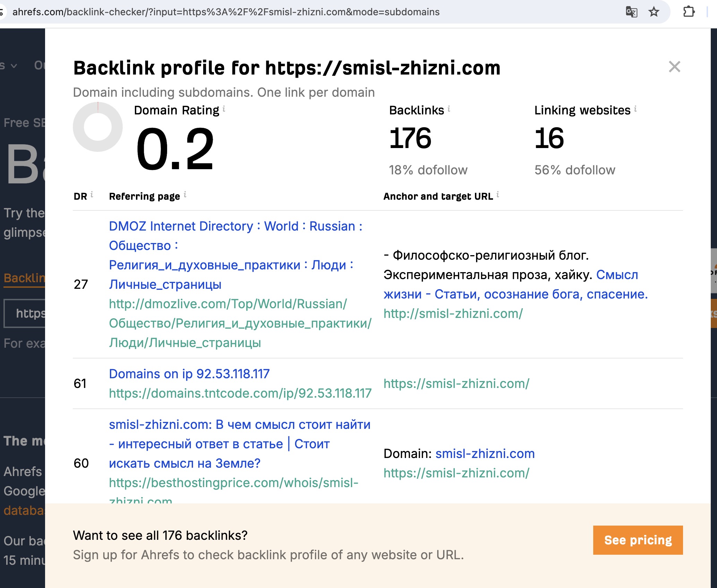The width and height of the screenshot is (717, 588).
Task: Click the browser address bar URL
Action: 226,12
